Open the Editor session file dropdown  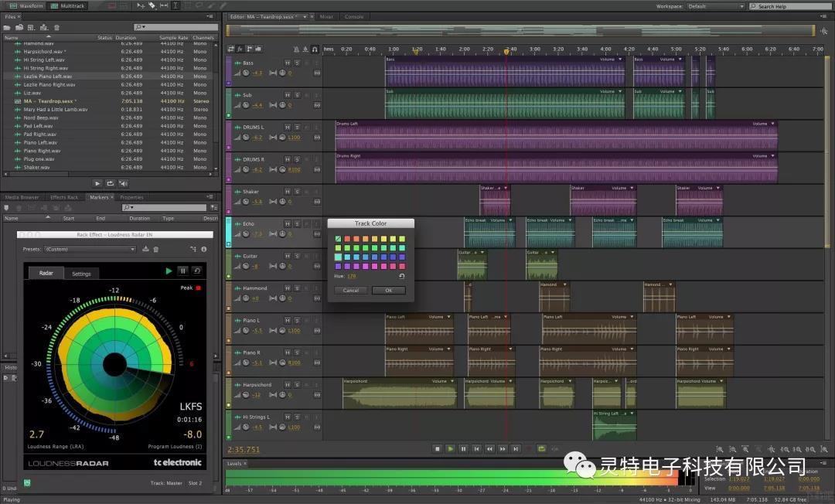tap(268, 16)
